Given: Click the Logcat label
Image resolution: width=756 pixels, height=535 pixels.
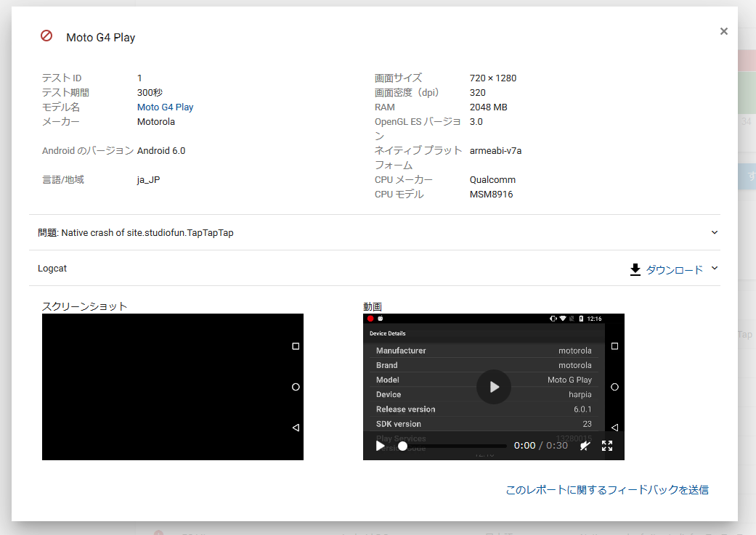Looking at the screenshot, I should [x=52, y=269].
